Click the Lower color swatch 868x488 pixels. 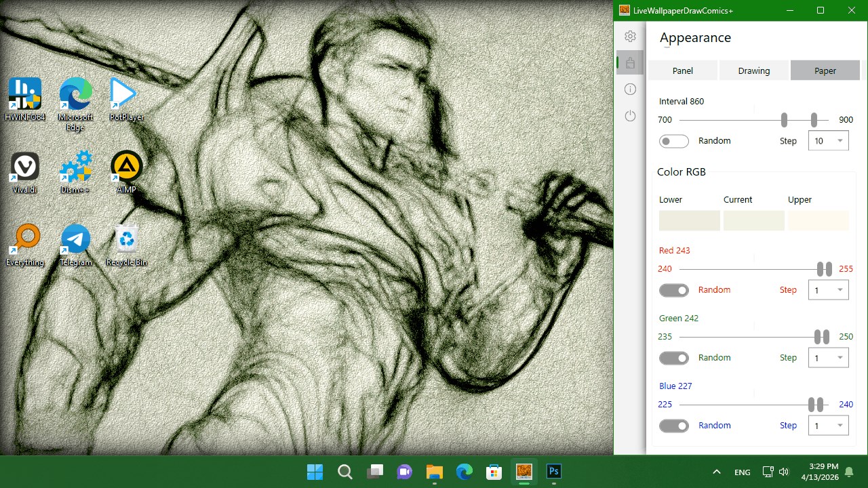pyautogui.click(x=690, y=221)
